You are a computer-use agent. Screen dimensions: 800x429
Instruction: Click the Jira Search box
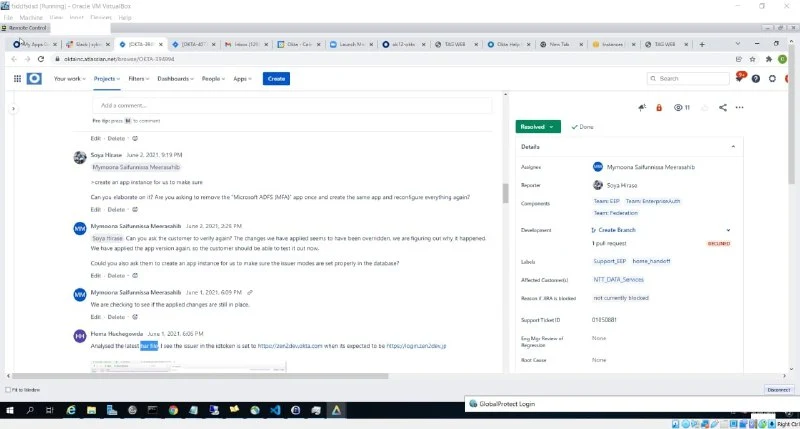688,79
